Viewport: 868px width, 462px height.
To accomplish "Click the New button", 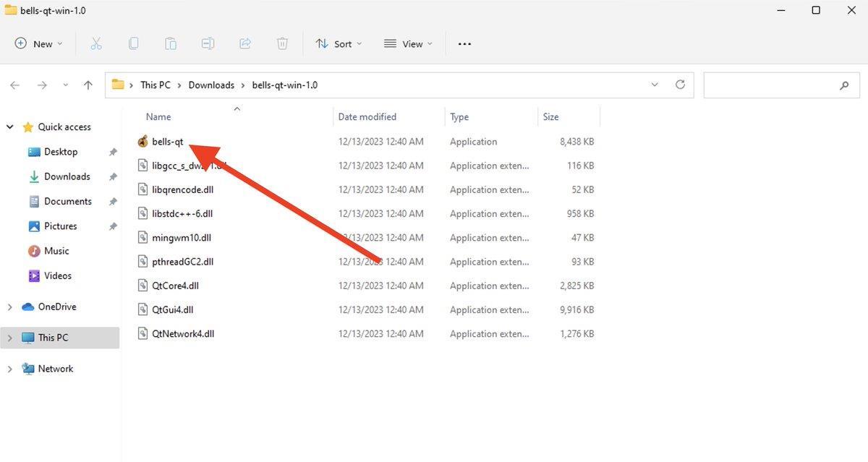I will [39, 44].
